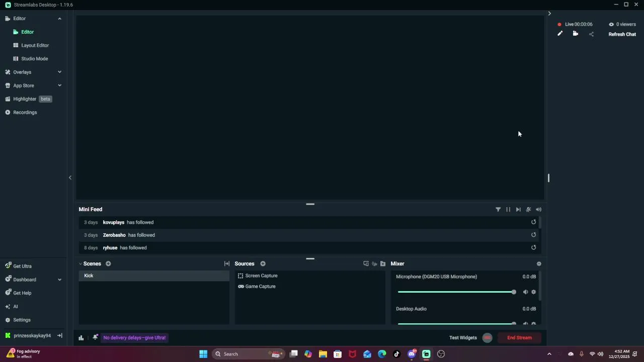Mute the DGM20 USB Microphone
The image size is (644, 362).
(x=525, y=292)
